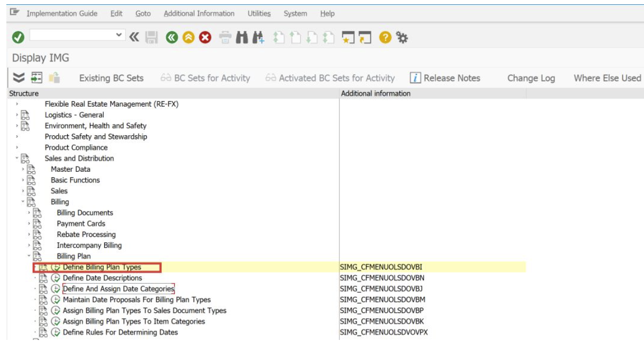Select Assign Billing Plan Types To Sales Document Types
644x341 pixels.
tap(145, 311)
